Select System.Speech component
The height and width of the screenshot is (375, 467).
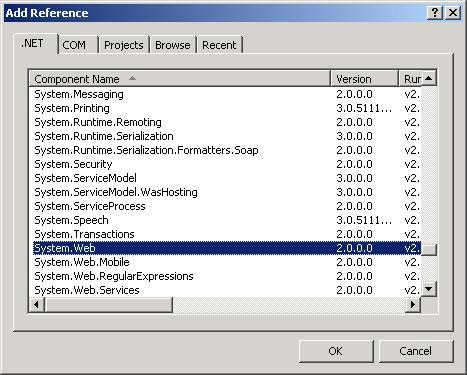pos(227,220)
